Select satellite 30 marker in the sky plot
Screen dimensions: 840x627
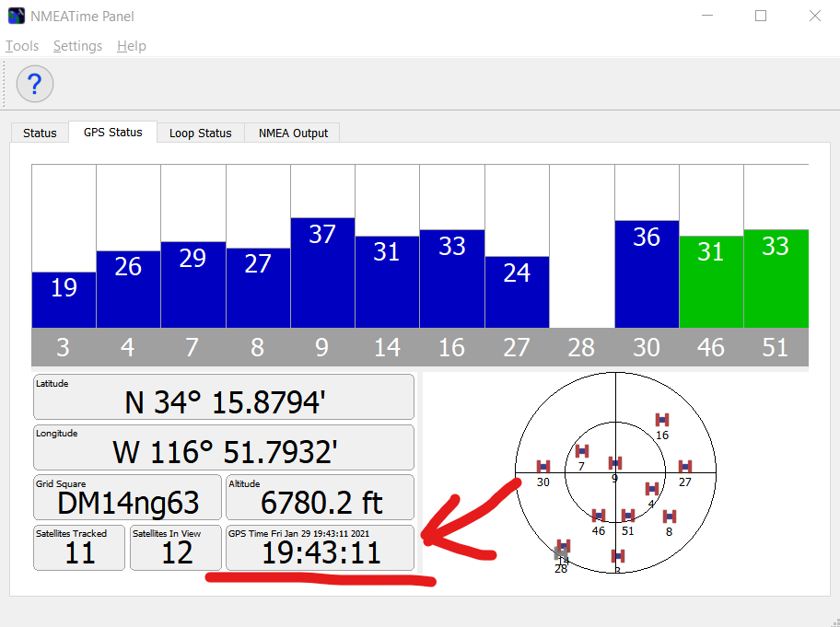click(x=543, y=467)
